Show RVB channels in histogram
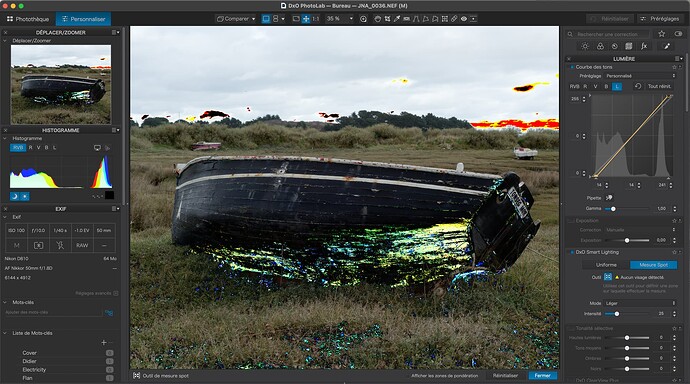690x384 pixels. (18, 148)
